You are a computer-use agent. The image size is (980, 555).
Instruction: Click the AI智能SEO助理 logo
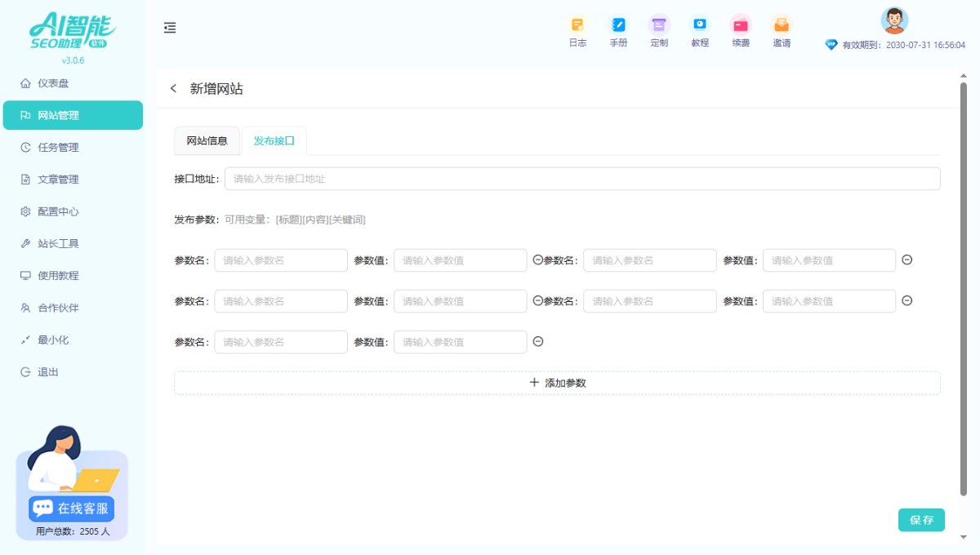coord(73,33)
